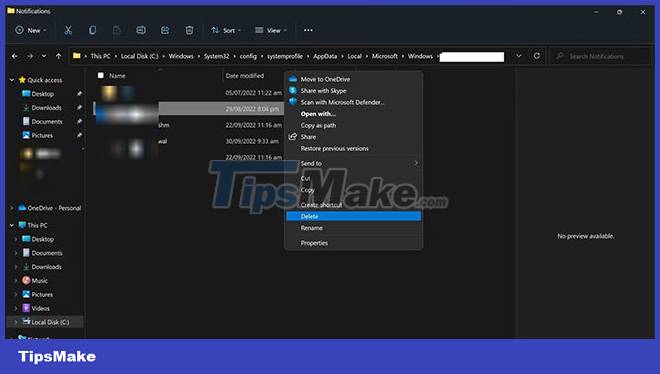Open Documents under Quick access

point(47,122)
